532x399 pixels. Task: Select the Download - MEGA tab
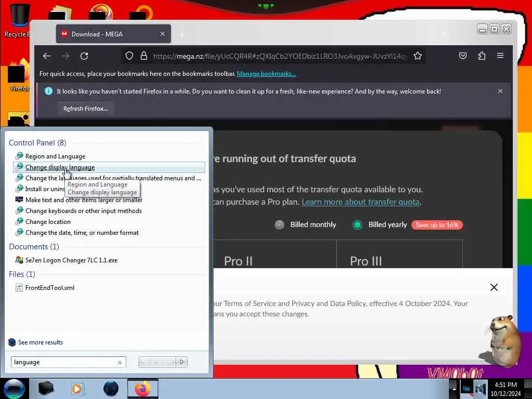pos(113,34)
